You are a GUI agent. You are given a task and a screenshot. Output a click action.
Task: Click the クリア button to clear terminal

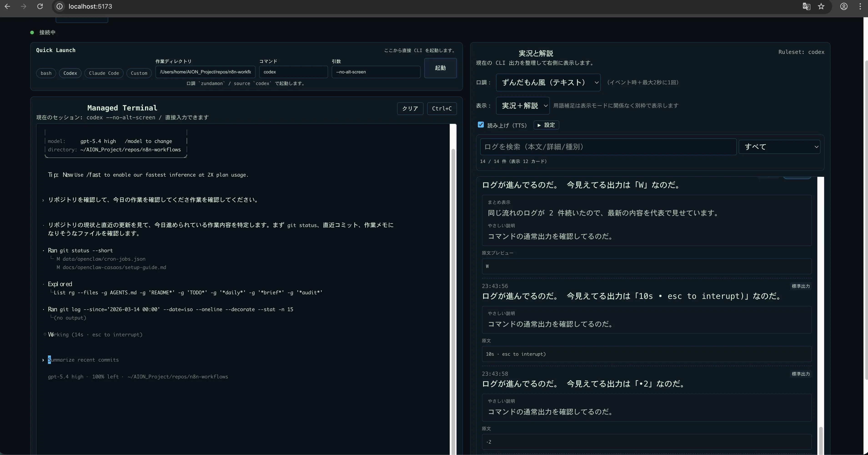410,108
